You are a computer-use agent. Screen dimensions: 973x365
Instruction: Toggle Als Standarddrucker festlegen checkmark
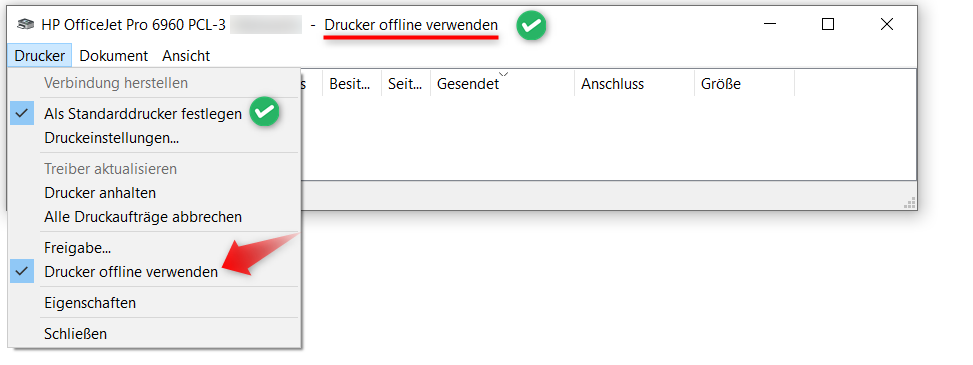pos(154,114)
